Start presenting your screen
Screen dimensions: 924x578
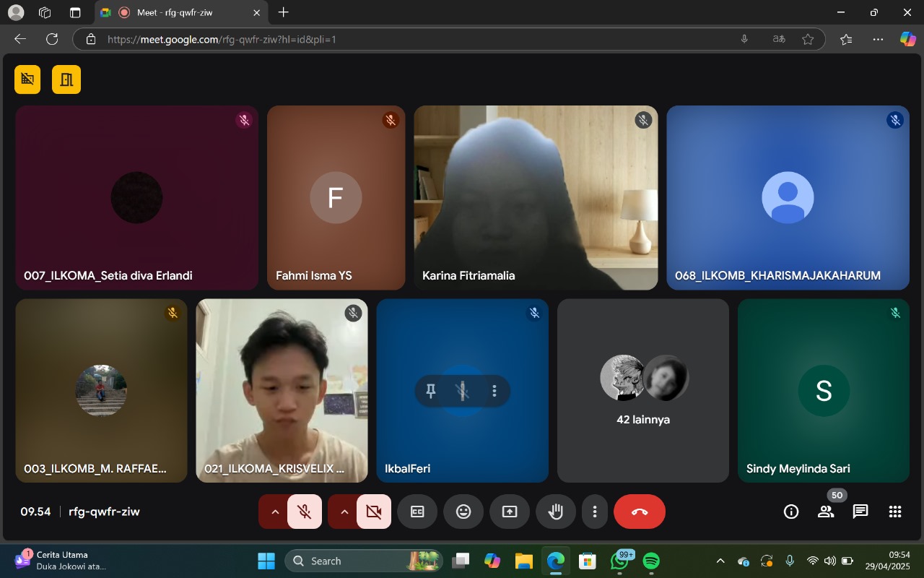pyautogui.click(x=510, y=512)
